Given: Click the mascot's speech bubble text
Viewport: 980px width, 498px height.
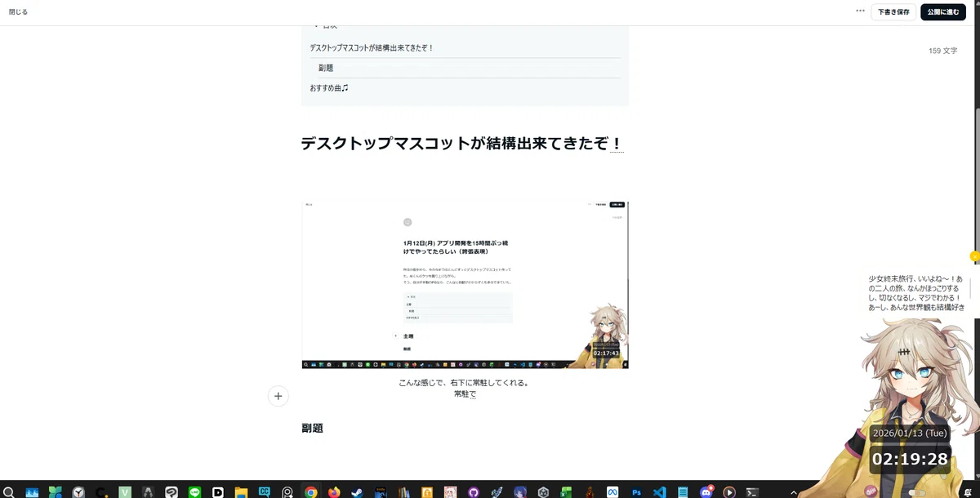Looking at the screenshot, I should [x=916, y=293].
